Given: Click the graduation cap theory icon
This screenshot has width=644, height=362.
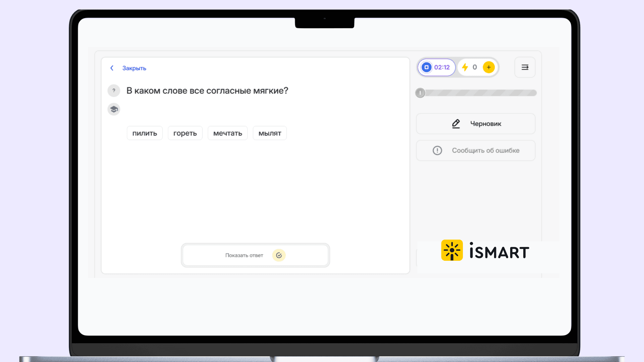Looking at the screenshot, I should [114, 109].
